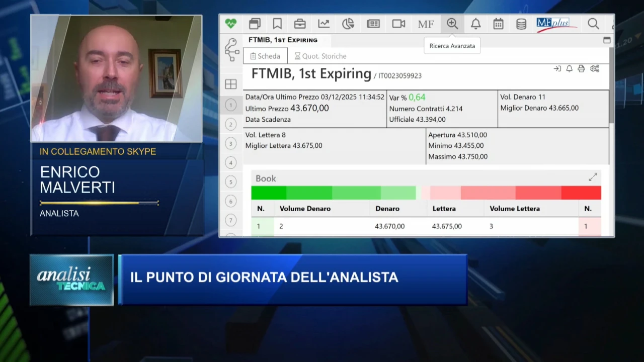Click the ISIN IT0023059923 text
Viewport: 644px width, 362px height.
point(400,76)
